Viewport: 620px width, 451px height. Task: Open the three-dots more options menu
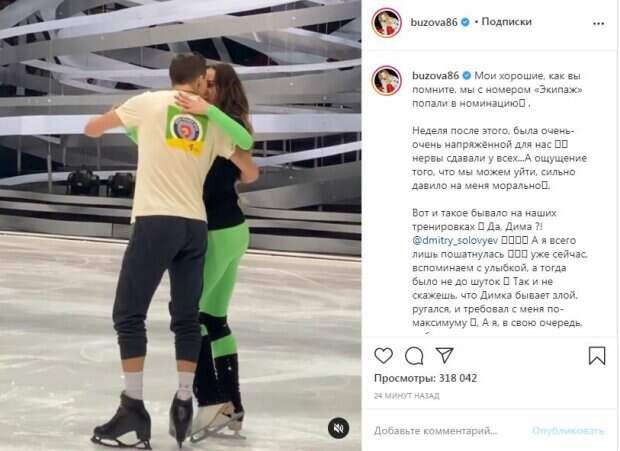tap(598, 24)
